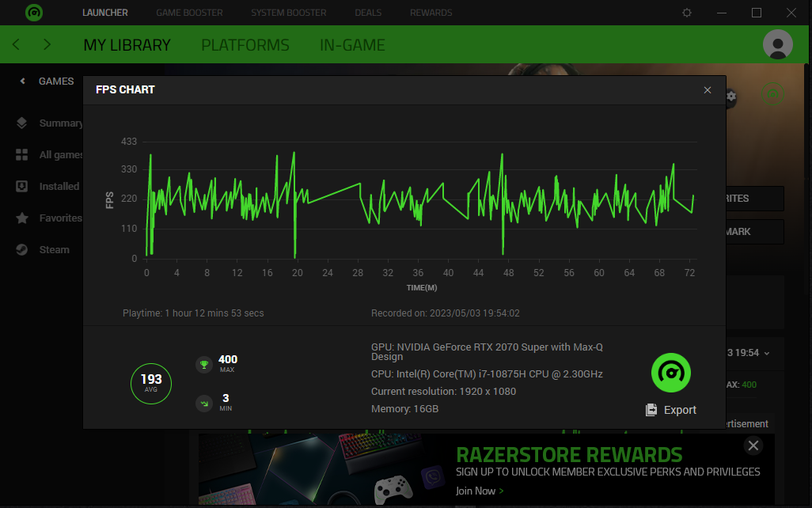
Task: Click the Favorites star icon
Action: coord(21,218)
